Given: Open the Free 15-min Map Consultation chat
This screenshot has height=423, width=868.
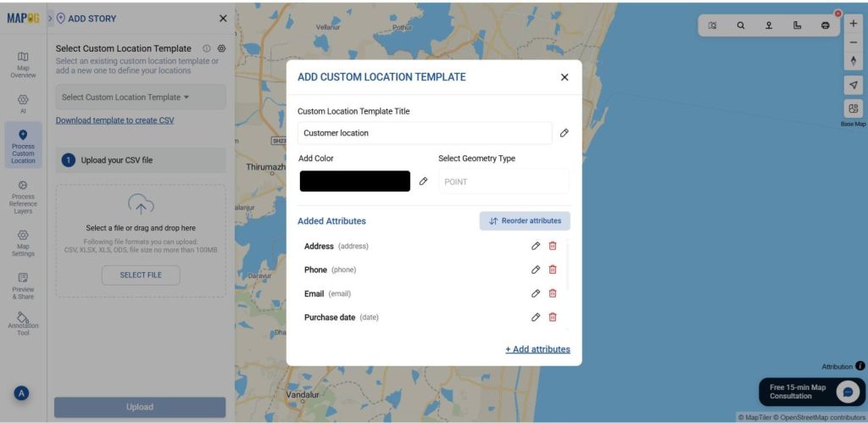Looking at the screenshot, I should (x=812, y=392).
